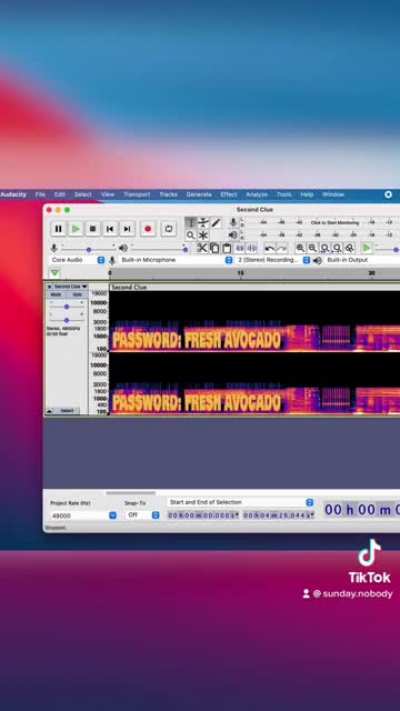Start playback with the green Play button
The image size is (400, 711).
(75, 229)
